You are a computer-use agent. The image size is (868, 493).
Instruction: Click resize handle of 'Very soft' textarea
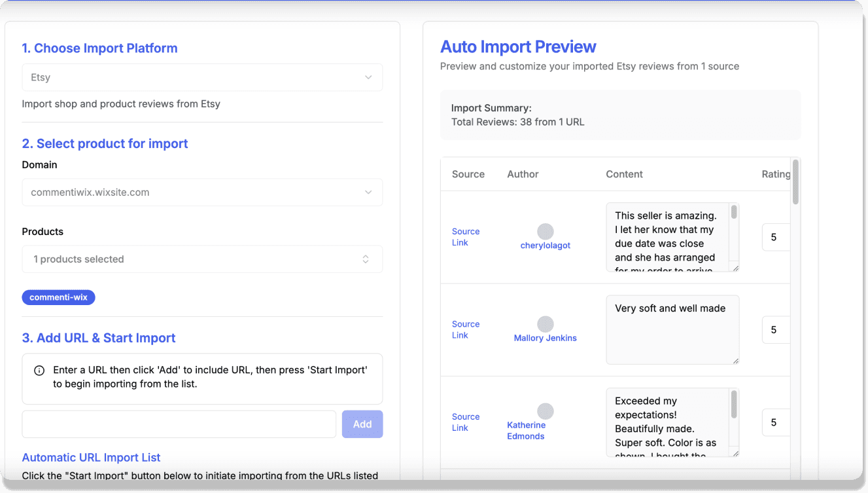click(735, 360)
